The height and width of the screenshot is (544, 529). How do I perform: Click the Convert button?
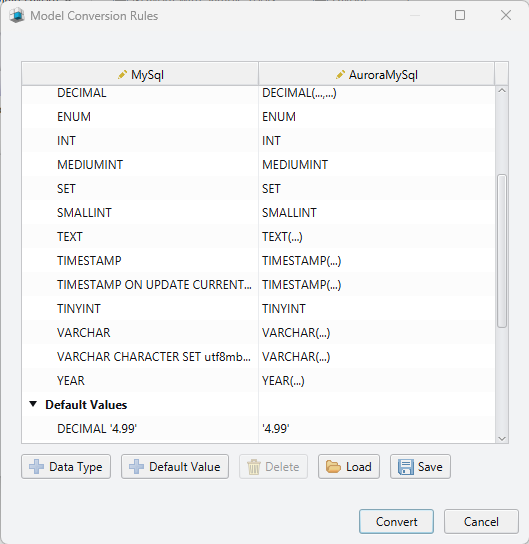pyautogui.click(x=396, y=521)
